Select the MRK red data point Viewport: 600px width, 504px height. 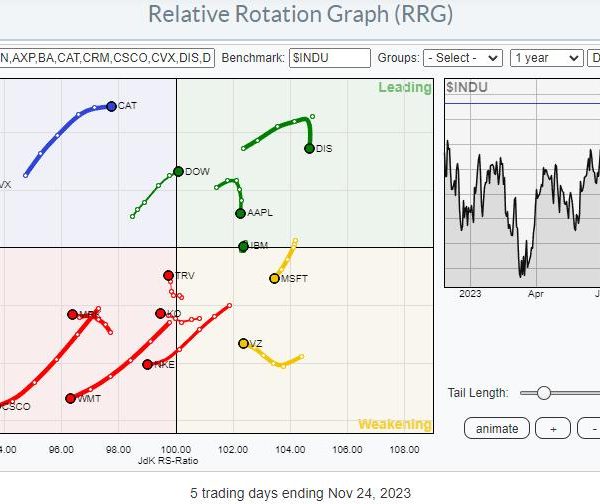[72, 315]
